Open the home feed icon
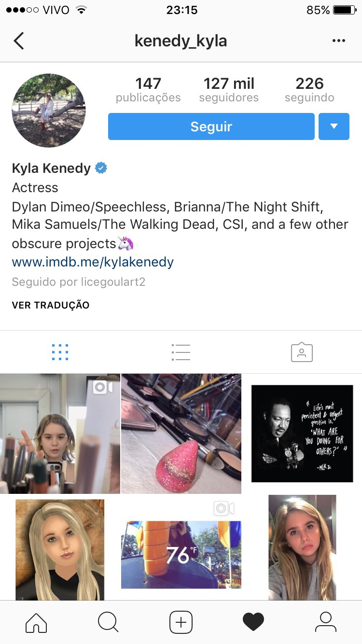Viewport: 362px width, 644px height. [x=36, y=622]
